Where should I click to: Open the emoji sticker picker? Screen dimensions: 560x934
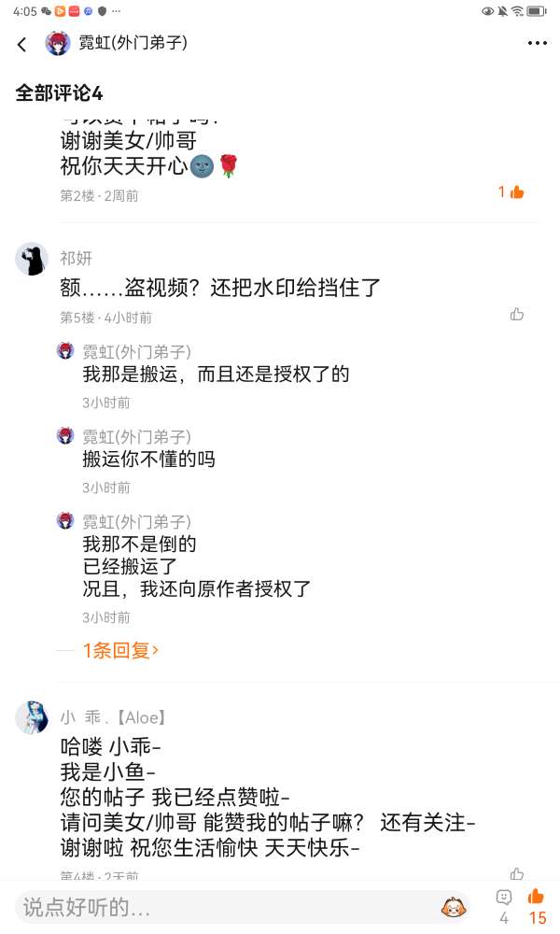tap(454, 906)
